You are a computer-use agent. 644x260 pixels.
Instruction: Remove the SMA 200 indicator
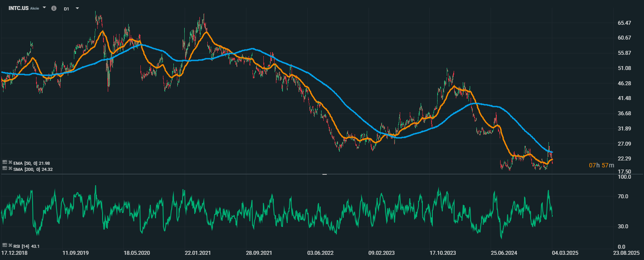[x=10, y=168]
